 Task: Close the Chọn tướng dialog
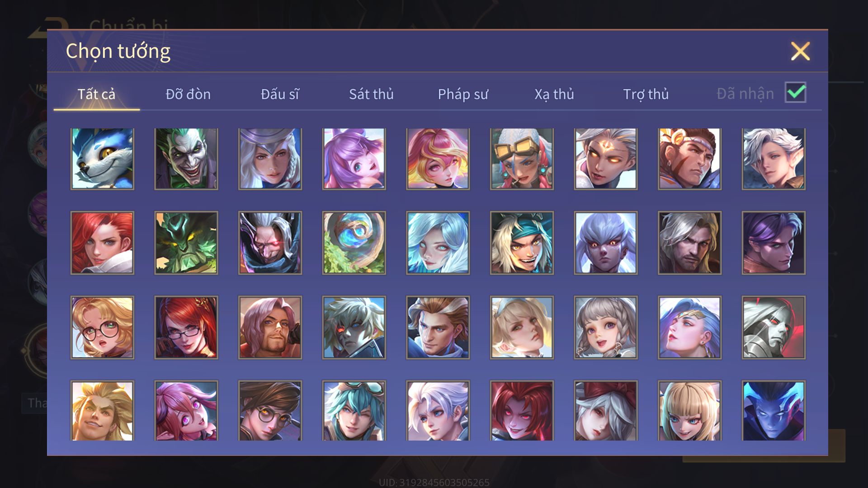coord(800,51)
